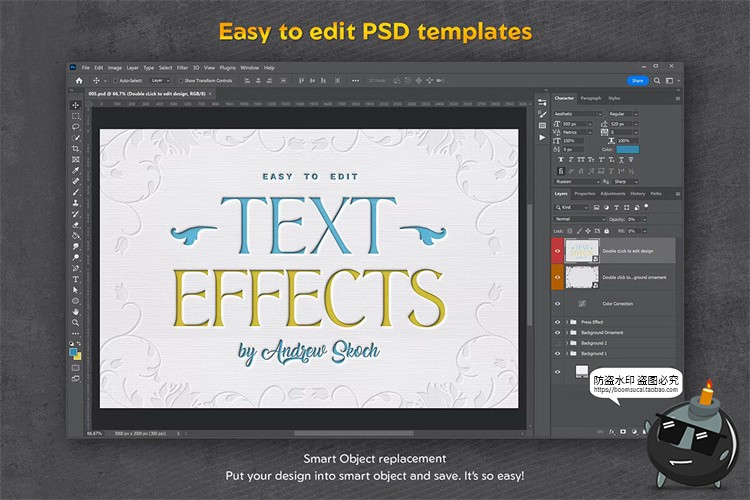Click the search icon next to Share
The height and width of the screenshot is (500, 750).
(x=656, y=80)
